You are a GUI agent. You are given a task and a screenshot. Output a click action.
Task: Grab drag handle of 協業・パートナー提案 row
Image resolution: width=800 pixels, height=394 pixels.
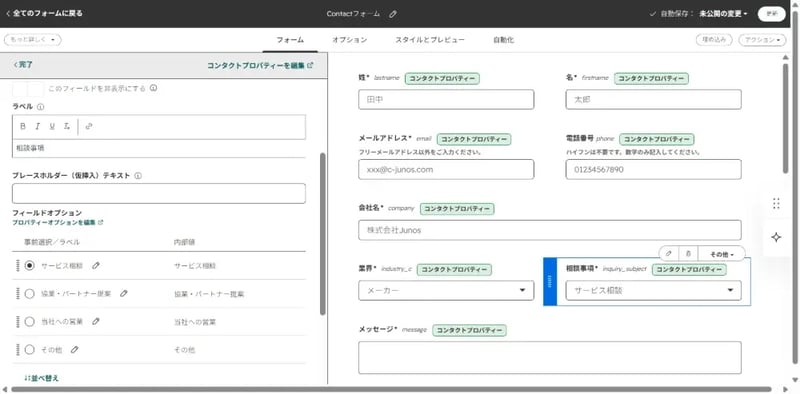tap(18, 293)
